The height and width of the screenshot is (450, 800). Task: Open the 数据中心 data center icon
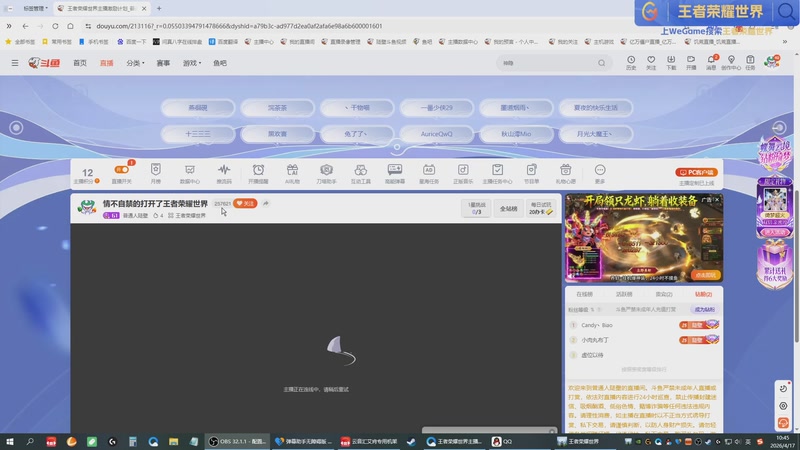tap(190, 173)
